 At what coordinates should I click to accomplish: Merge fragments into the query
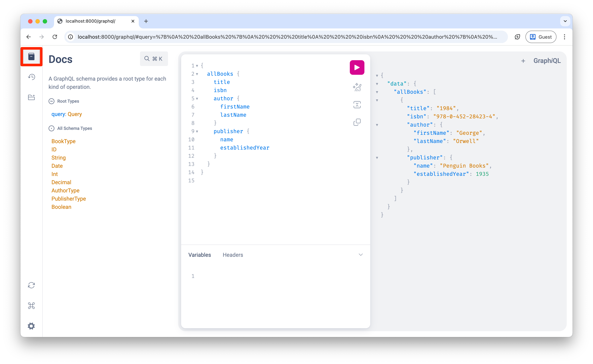pos(357,104)
